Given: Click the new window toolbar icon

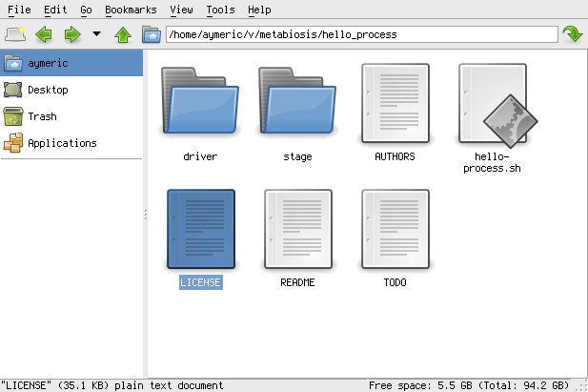Looking at the screenshot, I should click(14, 35).
